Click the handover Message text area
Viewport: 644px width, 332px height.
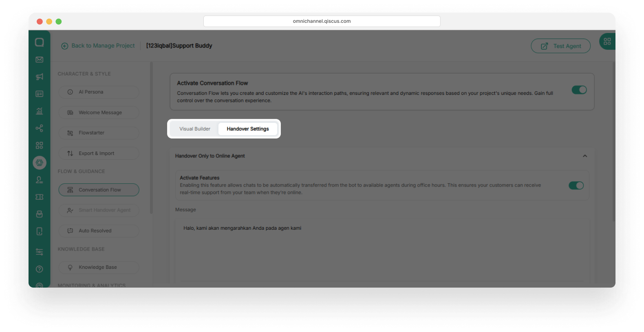pyautogui.click(x=382, y=251)
